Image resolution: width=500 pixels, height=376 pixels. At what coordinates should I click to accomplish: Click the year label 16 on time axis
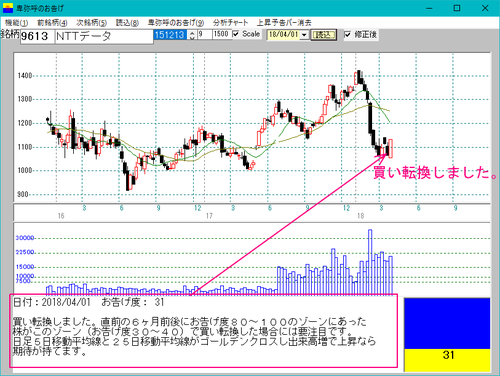pyautogui.click(x=61, y=216)
